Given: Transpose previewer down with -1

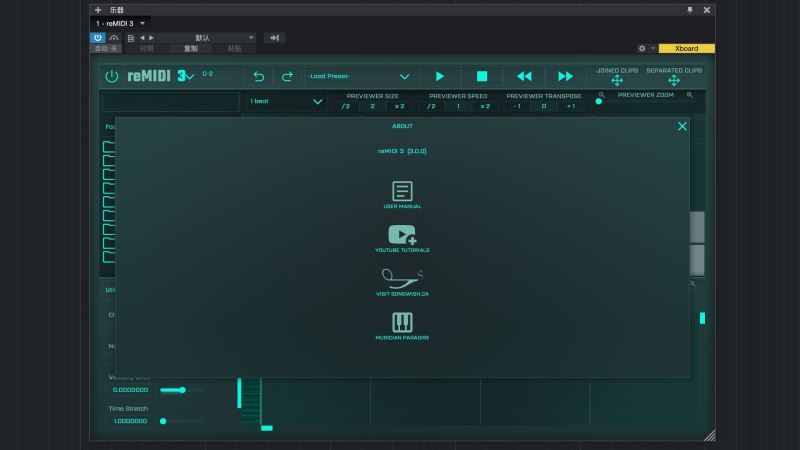Looking at the screenshot, I should pos(517,106).
